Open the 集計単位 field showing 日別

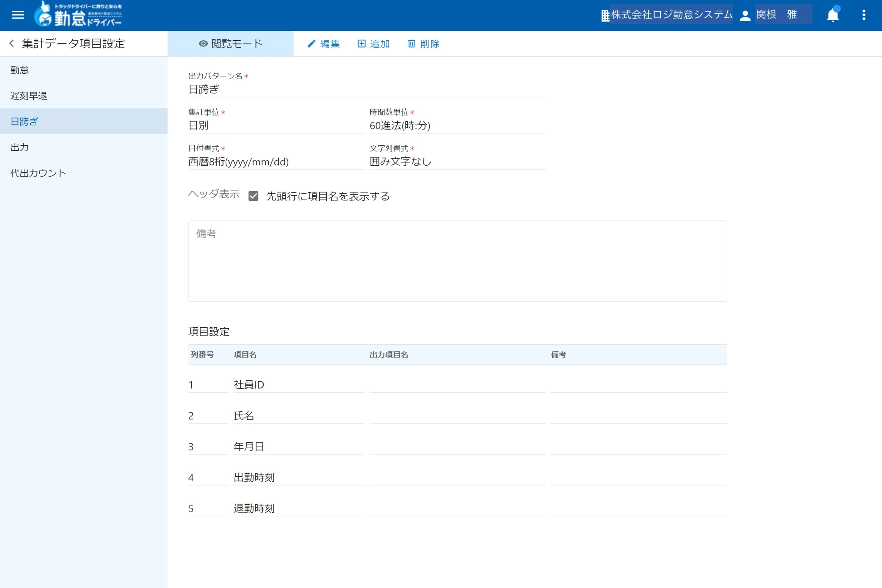pyautogui.click(x=276, y=126)
